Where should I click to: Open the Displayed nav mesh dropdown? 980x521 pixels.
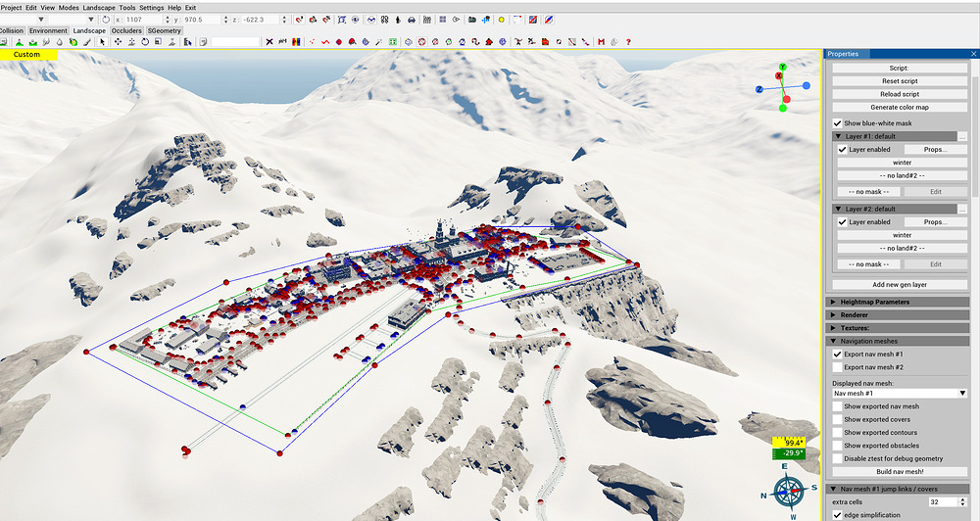tap(900, 393)
